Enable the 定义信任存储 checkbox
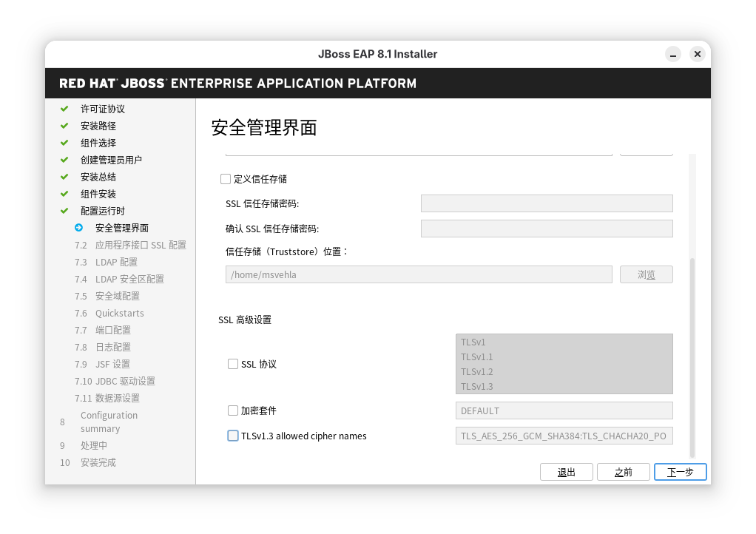The width and height of the screenshot is (756, 534). click(226, 179)
